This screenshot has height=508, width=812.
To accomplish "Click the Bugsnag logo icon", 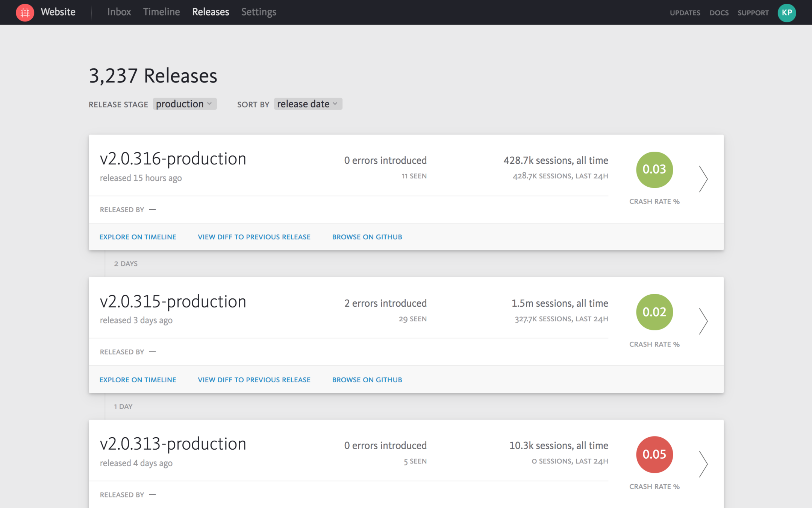I will tap(25, 12).
